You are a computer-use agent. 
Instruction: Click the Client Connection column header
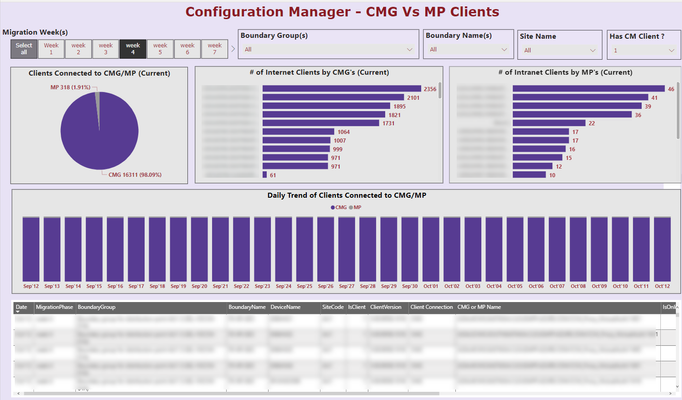coord(431,307)
